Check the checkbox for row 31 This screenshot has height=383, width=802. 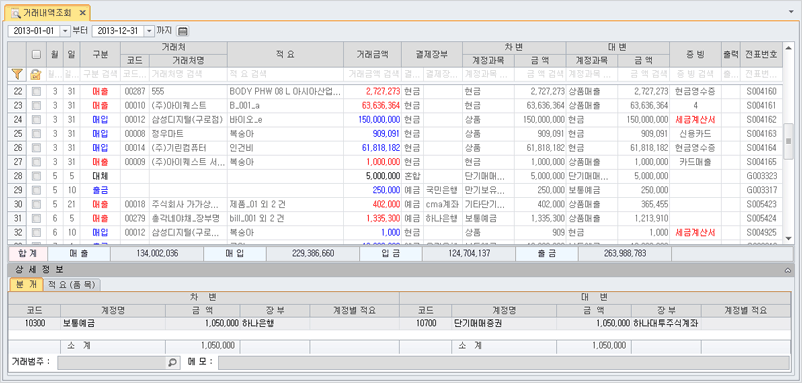35,218
